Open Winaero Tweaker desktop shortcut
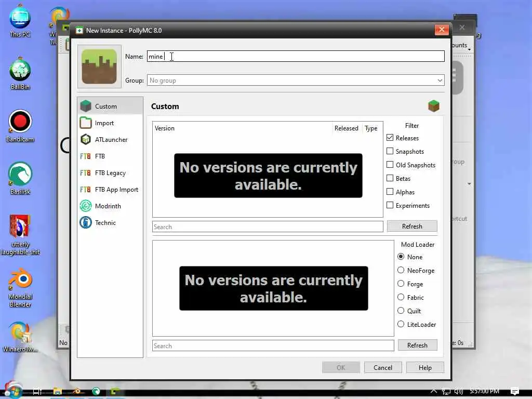532x399 pixels. [x=20, y=337]
